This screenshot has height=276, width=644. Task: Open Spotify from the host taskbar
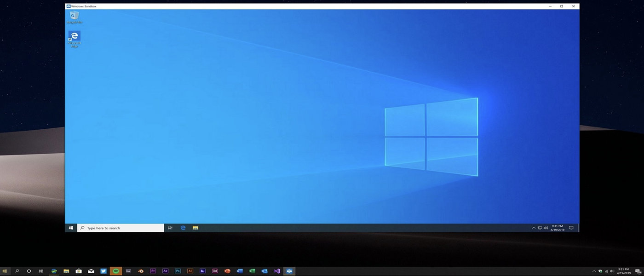pyautogui.click(x=116, y=271)
